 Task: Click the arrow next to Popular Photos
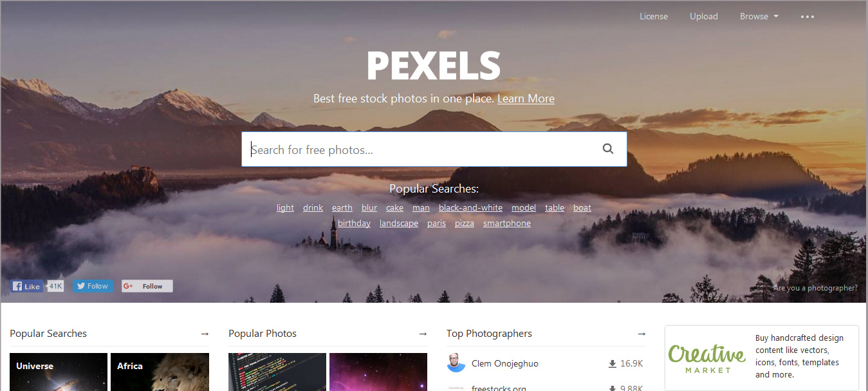click(x=423, y=334)
